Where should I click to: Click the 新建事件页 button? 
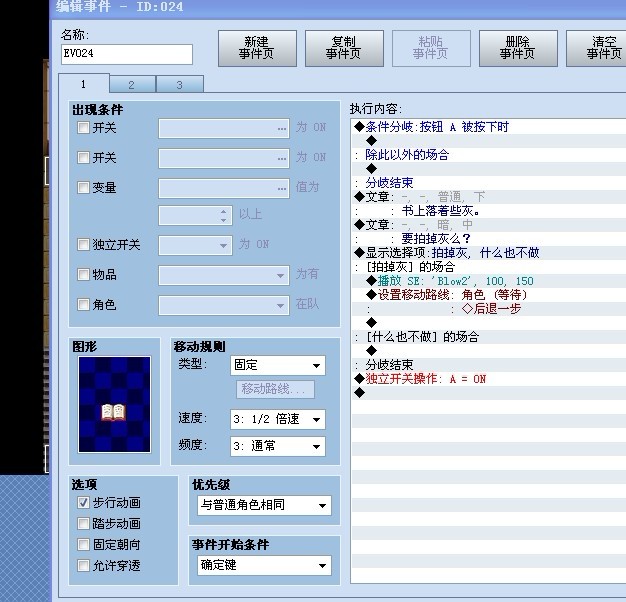click(x=257, y=48)
